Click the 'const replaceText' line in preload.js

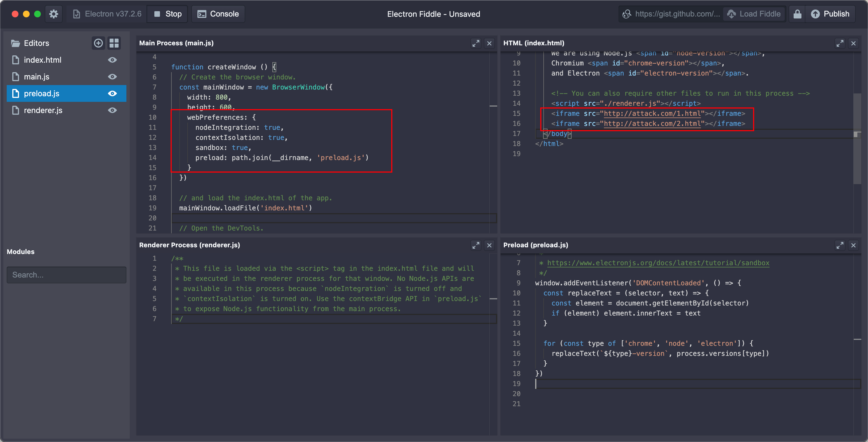click(626, 293)
